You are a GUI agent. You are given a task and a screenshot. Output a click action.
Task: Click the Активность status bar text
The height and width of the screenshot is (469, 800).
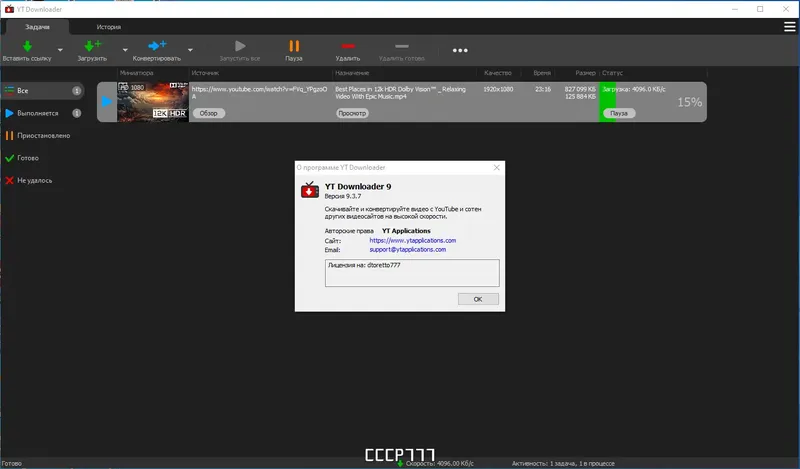click(x=563, y=463)
